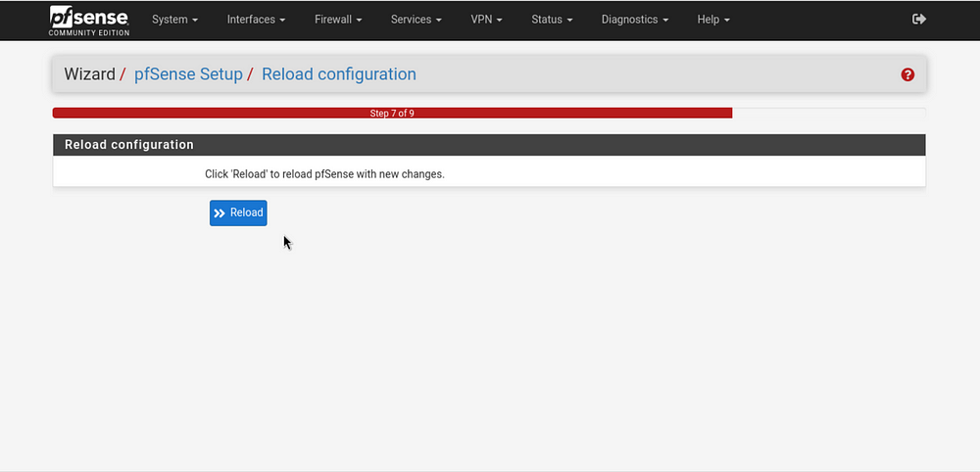This screenshot has width=980, height=472.
Task: Click the Reload configuration panel heading
Action: click(x=489, y=145)
